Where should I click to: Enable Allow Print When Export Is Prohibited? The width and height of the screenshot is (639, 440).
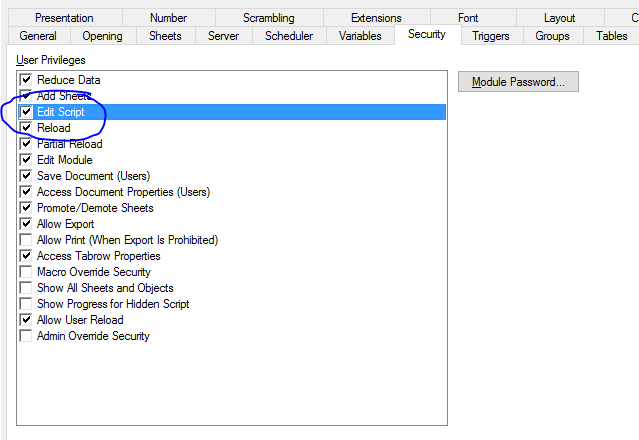click(x=26, y=240)
